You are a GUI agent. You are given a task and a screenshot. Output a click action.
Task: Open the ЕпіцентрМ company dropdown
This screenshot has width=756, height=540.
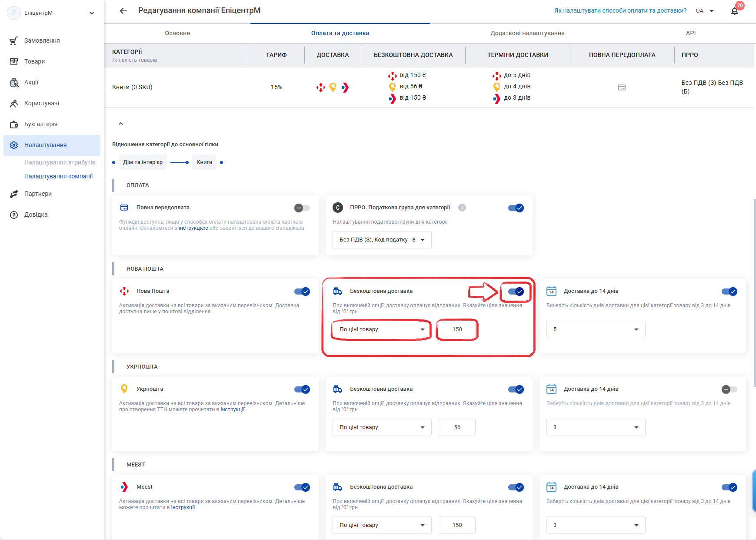[x=92, y=13]
